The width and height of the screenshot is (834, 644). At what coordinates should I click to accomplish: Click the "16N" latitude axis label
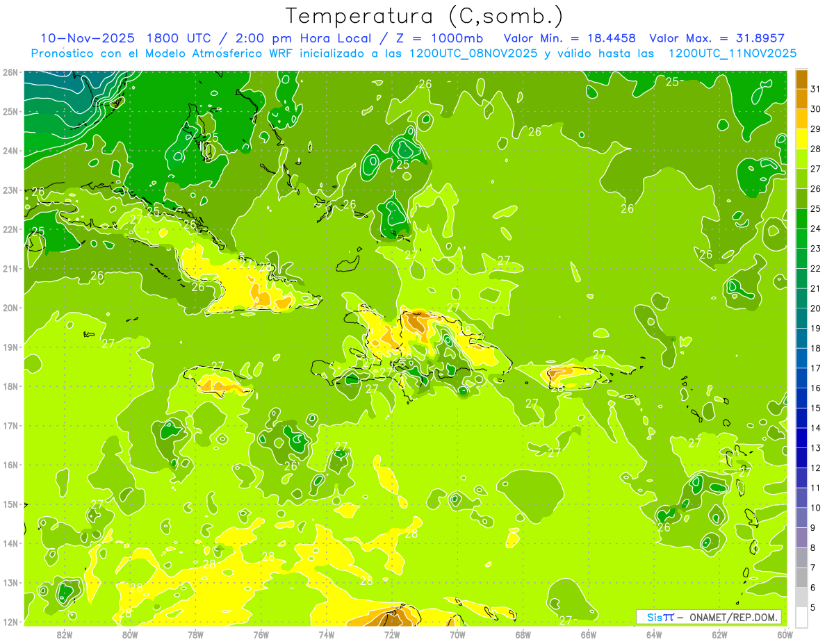(x=10, y=465)
